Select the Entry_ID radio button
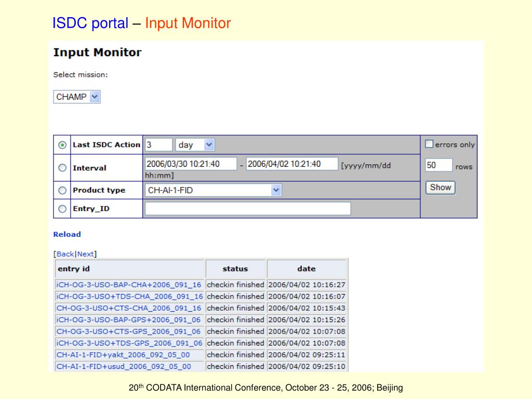Viewport: 532px width, 399px height. click(62, 209)
